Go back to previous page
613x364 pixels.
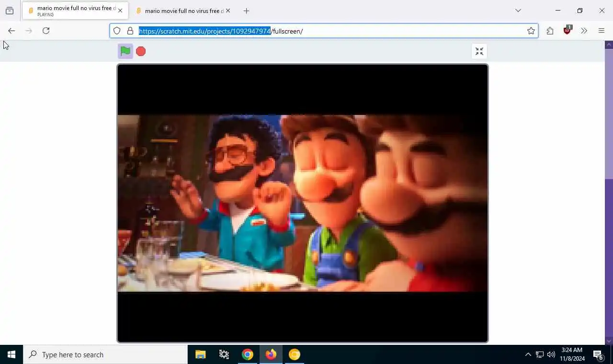pos(11,31)
